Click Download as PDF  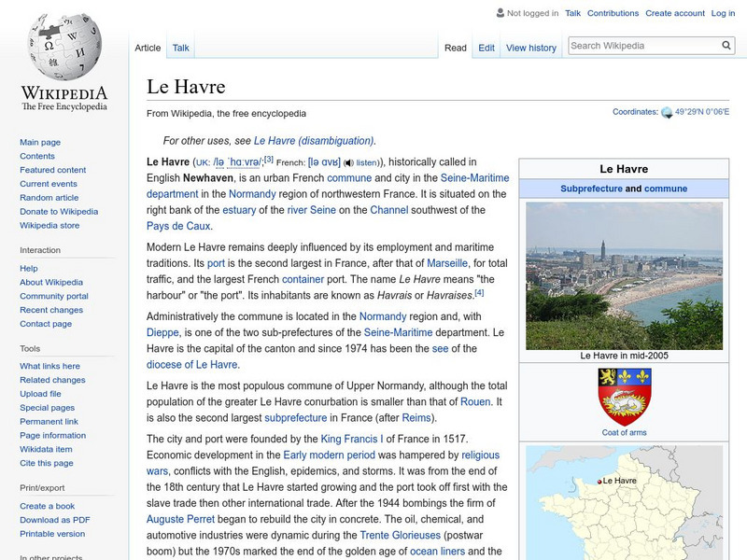(55, 520)
